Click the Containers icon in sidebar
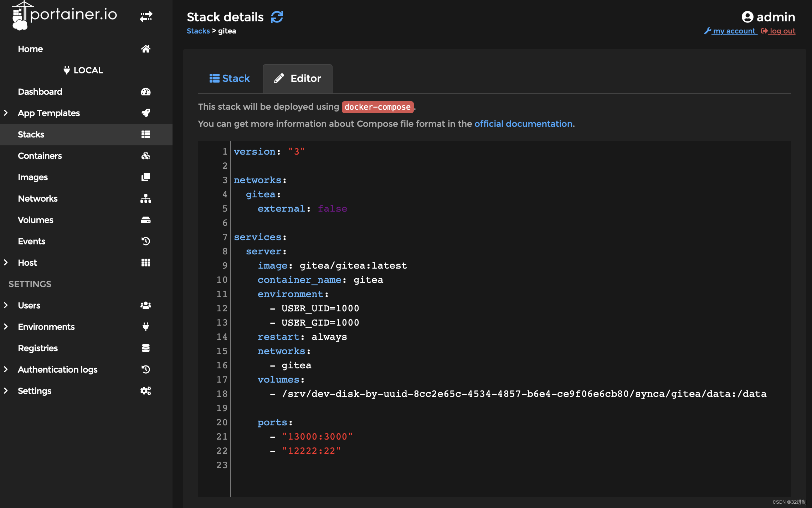Image resolution: width=812 pixels, height=508 pixels. (x=145, y=156)
